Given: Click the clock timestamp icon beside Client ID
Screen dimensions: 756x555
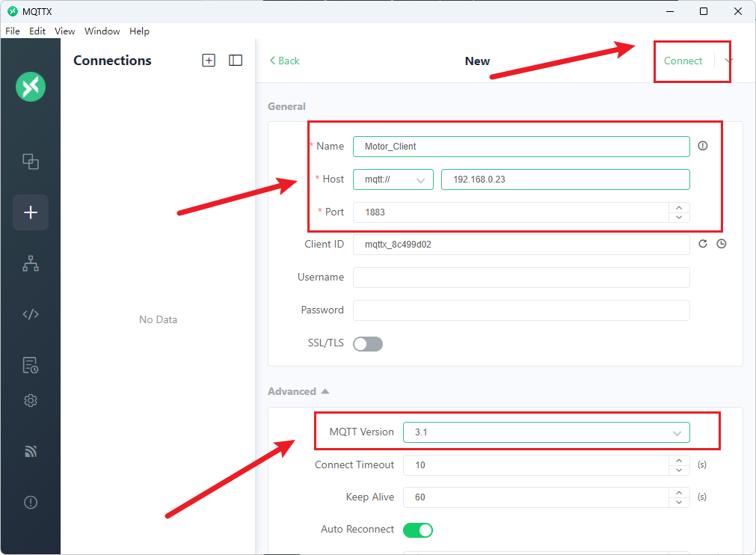Looking at the screenshot, I should pyautogui.click(x=722, y=244).
